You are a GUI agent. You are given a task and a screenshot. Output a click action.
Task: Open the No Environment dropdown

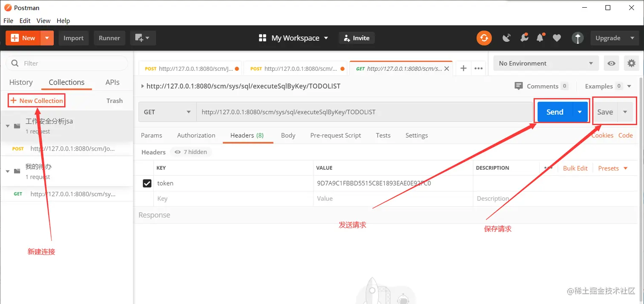point(546,64)
